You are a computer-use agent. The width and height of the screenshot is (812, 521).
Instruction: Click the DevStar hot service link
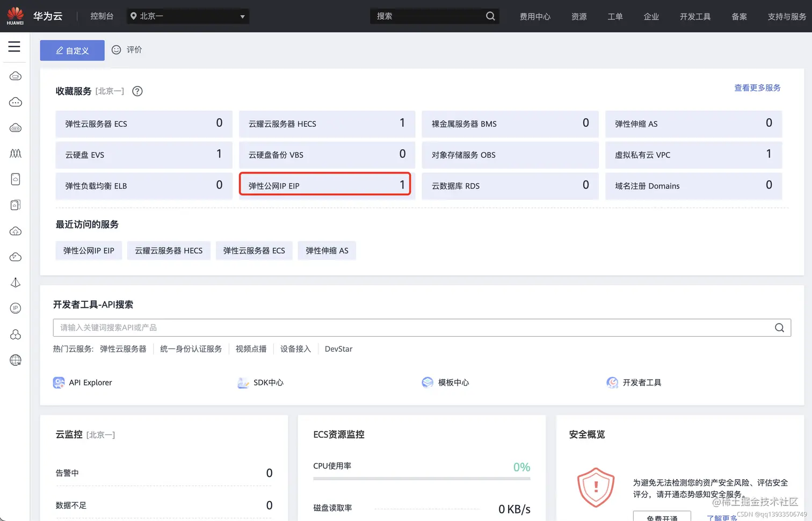(x=339, y=349)
